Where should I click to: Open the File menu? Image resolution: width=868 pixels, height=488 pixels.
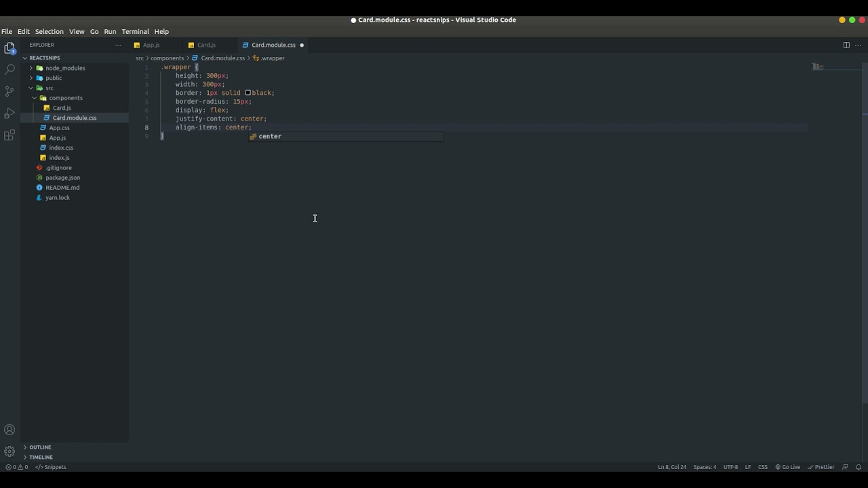pyautogui.click(x=7, y=31)
